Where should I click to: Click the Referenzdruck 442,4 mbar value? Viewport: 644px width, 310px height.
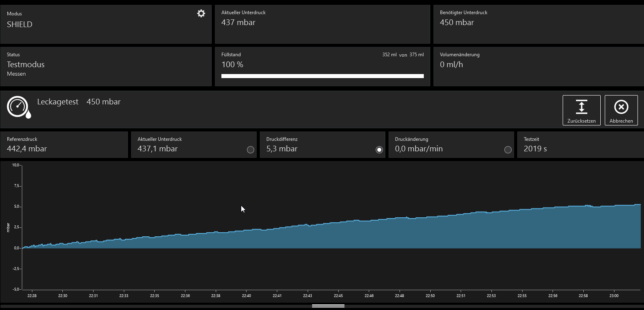point(27,149)
